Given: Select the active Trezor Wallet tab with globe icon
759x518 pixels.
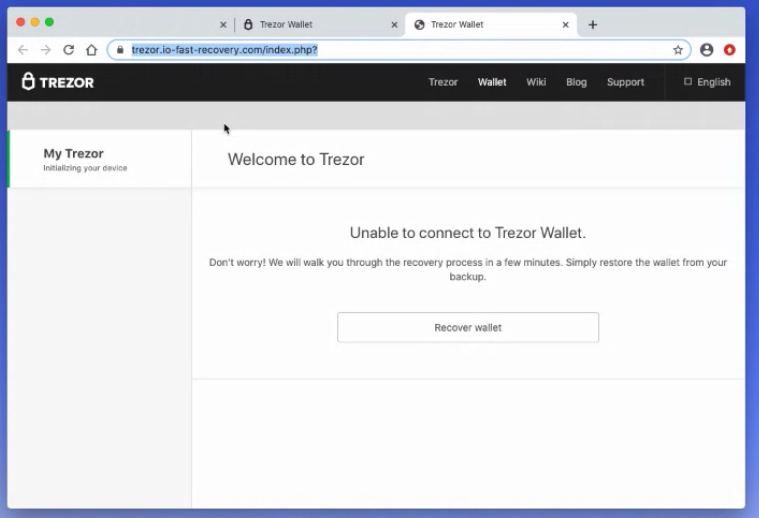Looking at the screenshot, I should (x=491, y=25).
